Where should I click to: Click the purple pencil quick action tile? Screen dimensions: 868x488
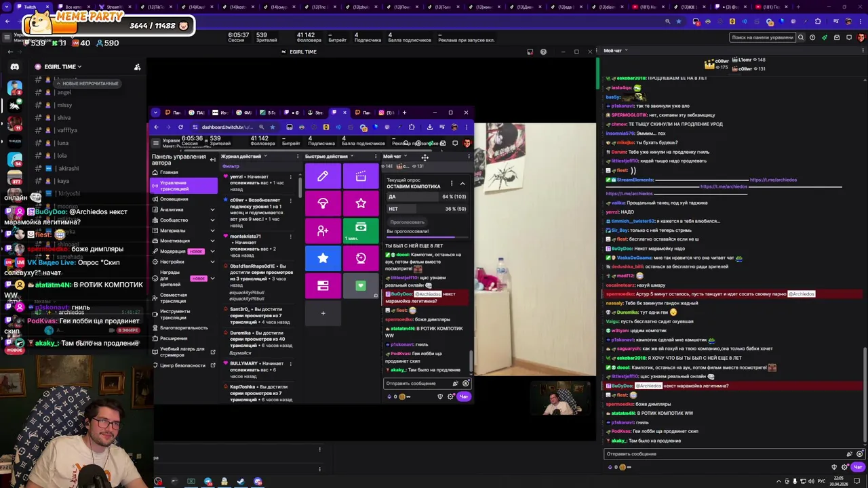323,176
